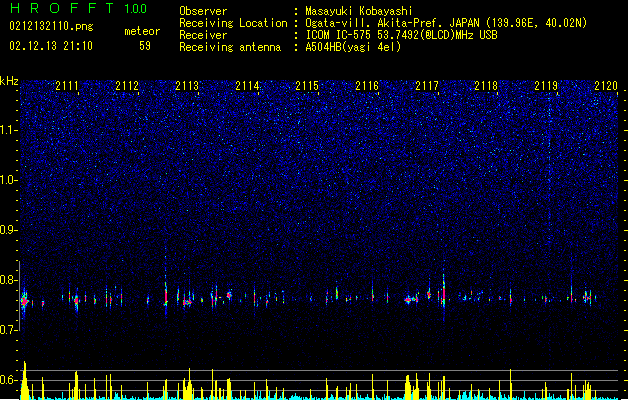This screenshot has width=629, height=400.
Task: Click the bright echo streak just after 2117
Action: coord(444,293)
